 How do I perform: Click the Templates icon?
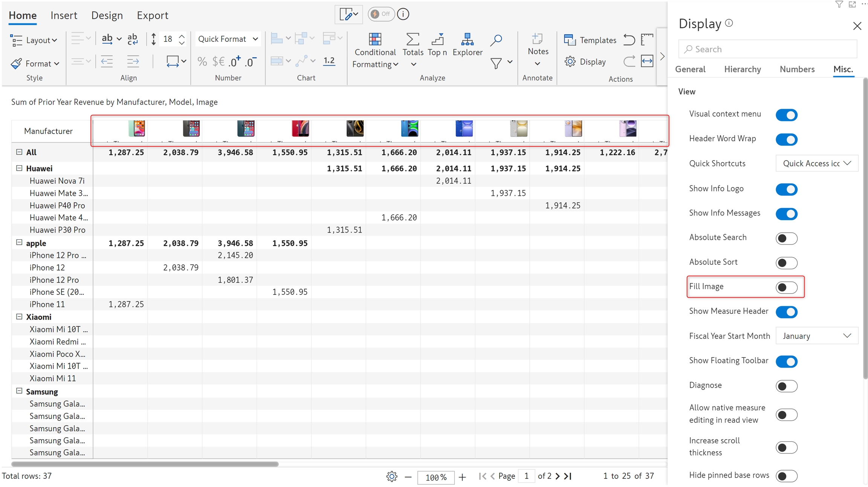[570, 40]
